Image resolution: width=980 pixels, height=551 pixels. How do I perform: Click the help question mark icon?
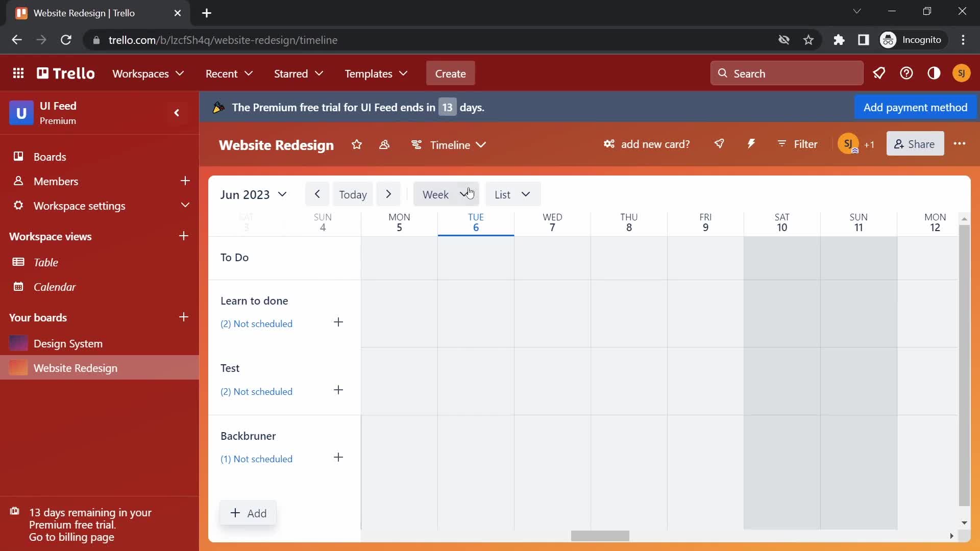pos(906,73)
